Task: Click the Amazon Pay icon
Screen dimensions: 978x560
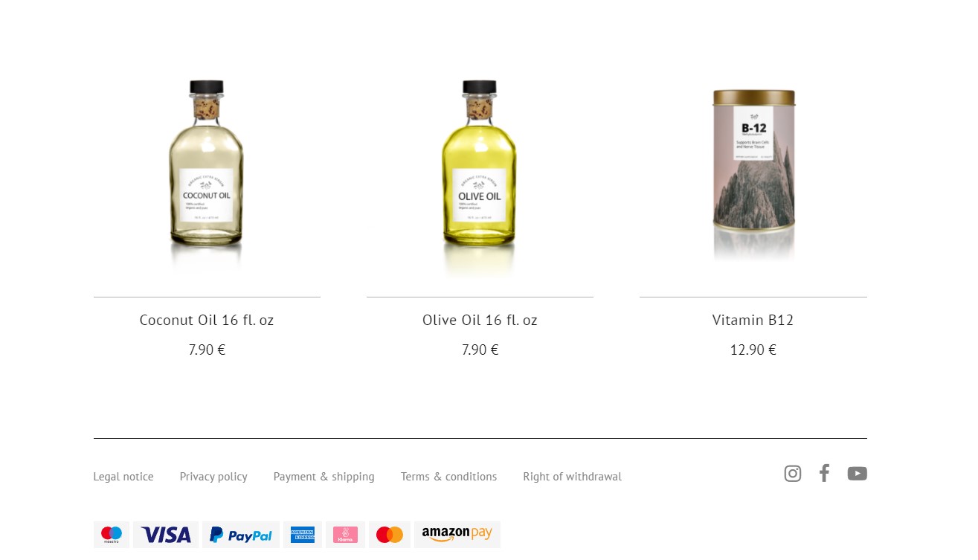Action: coord(457,535)
